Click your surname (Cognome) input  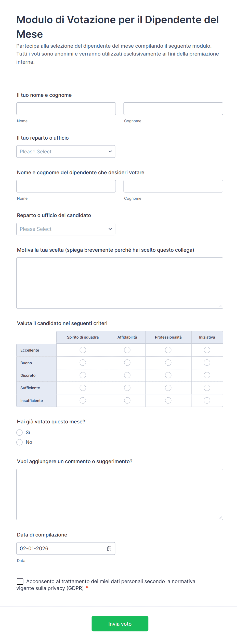point(173,109)
